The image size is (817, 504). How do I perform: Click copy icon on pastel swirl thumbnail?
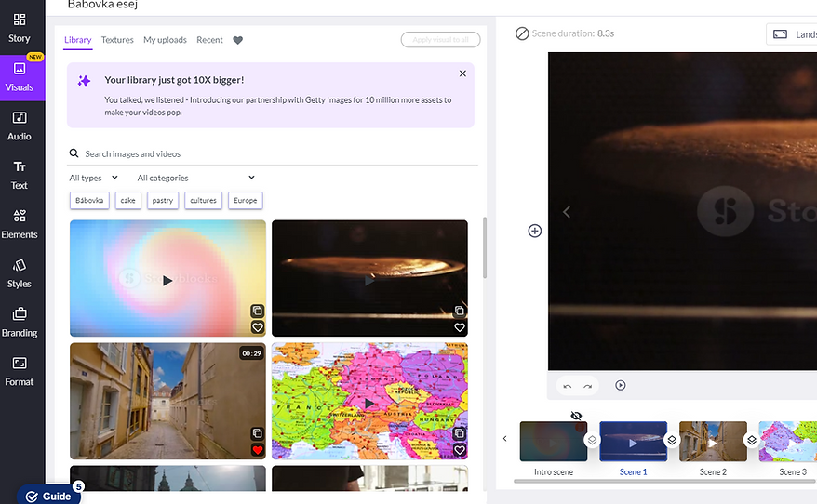click(258, 311)
